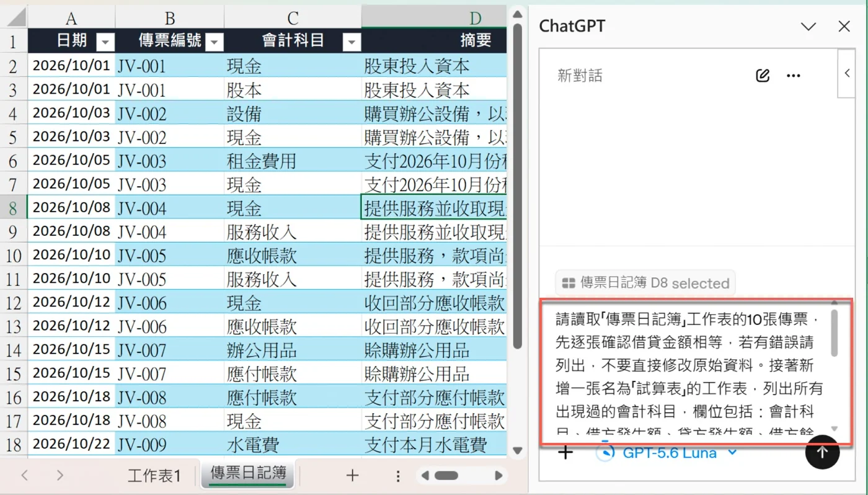
Task: Select column A header
Action: click(x=71, y=17)
